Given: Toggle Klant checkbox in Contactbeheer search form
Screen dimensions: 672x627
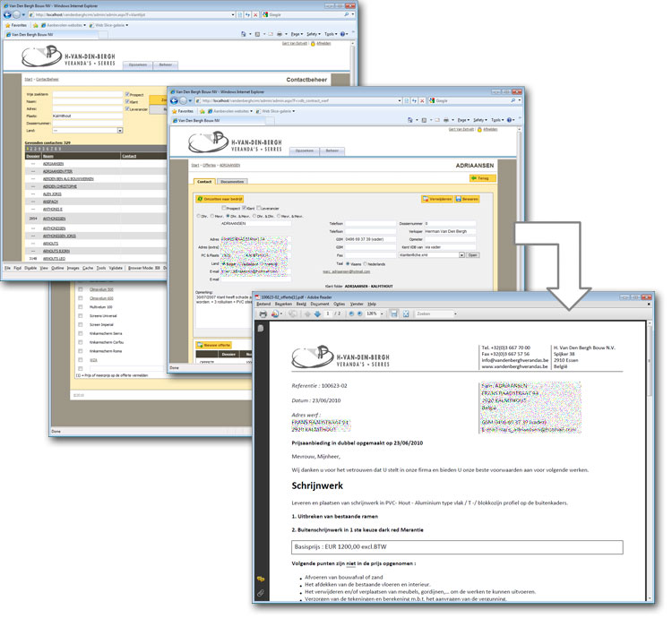Looking at the screenshot, I should 127,101.
